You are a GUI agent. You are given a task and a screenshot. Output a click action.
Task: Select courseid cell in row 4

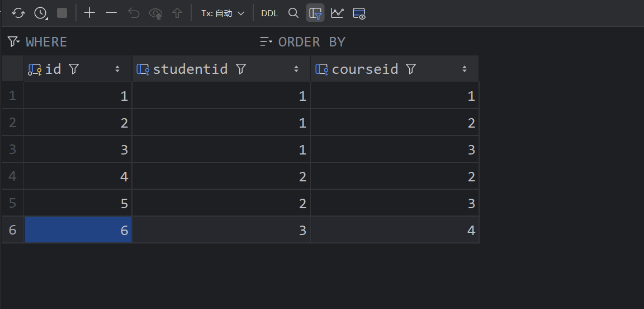[395, 176]
